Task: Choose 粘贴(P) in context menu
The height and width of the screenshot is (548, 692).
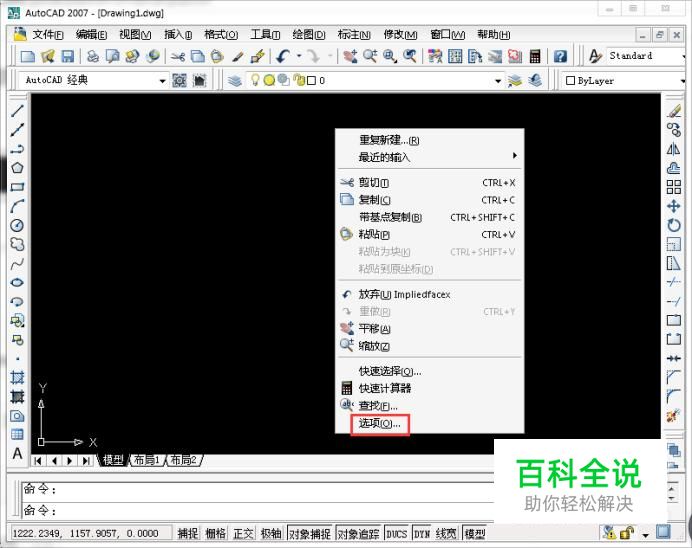Action: [x=430, y=234]
